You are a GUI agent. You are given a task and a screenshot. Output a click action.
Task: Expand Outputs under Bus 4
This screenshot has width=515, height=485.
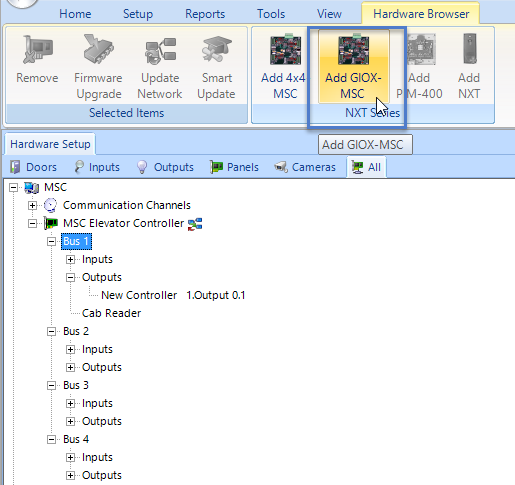pos(70,475)
